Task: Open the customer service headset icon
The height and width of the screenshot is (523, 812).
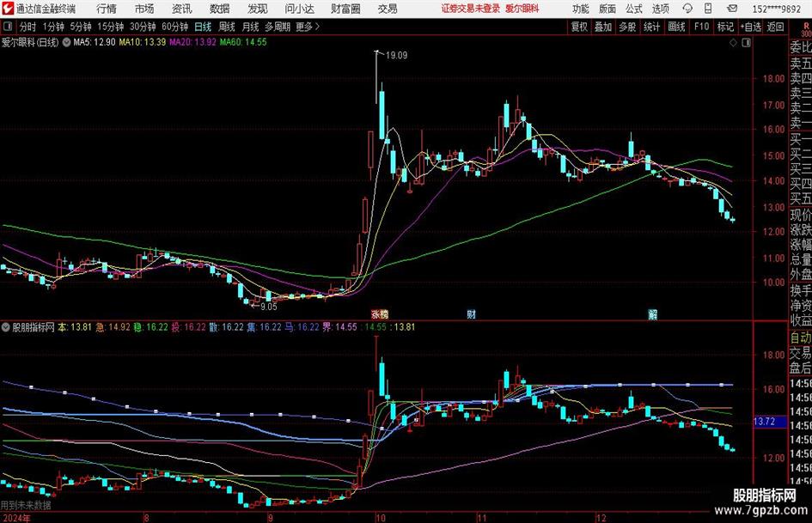Action: (x=687, y=9)
